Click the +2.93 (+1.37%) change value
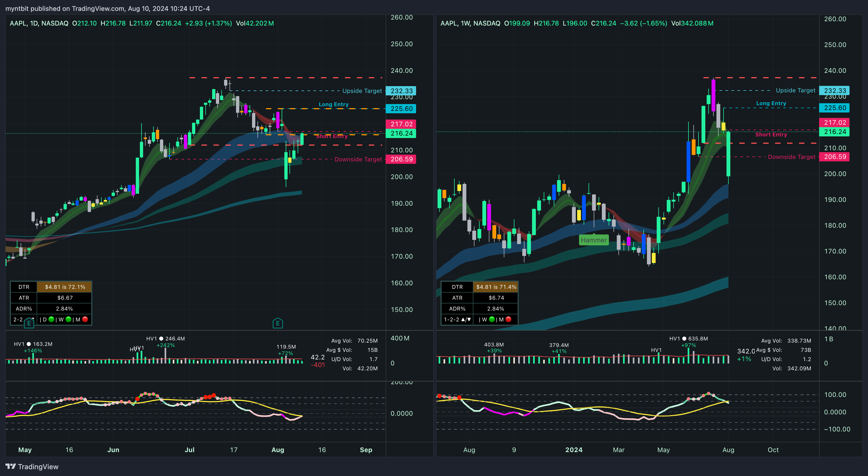Screen dimensions: 868x476 point(208,23)
